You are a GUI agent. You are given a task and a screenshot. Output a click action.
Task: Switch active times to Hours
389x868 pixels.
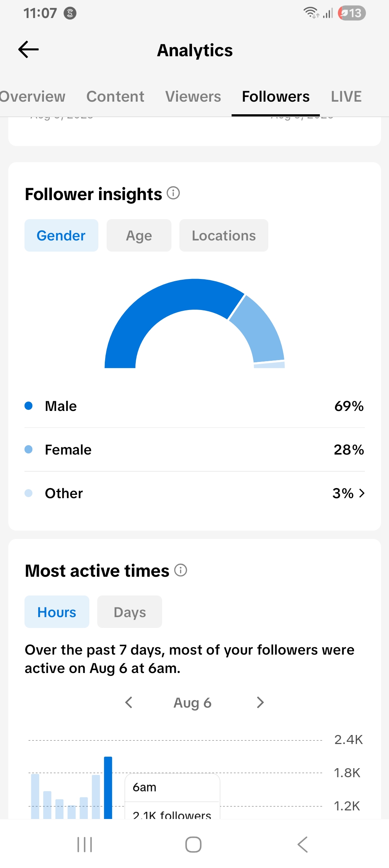pos(57,612)
